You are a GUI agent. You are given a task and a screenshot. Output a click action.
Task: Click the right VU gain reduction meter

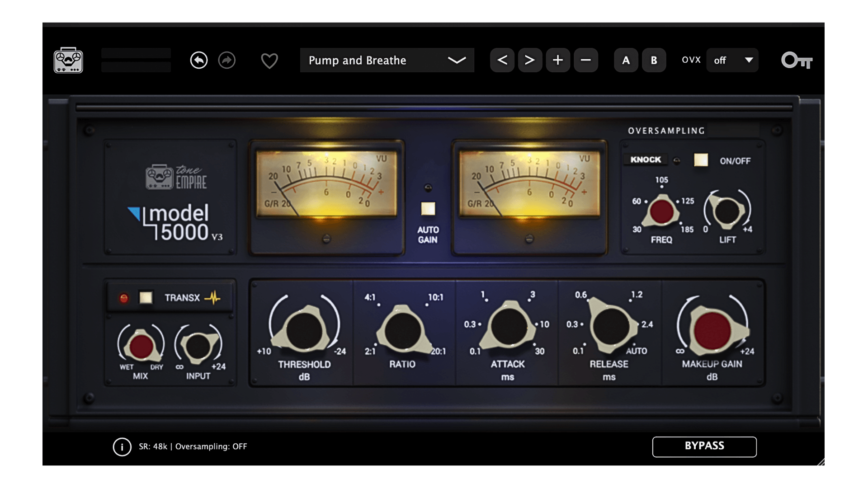tap(529, 184)
